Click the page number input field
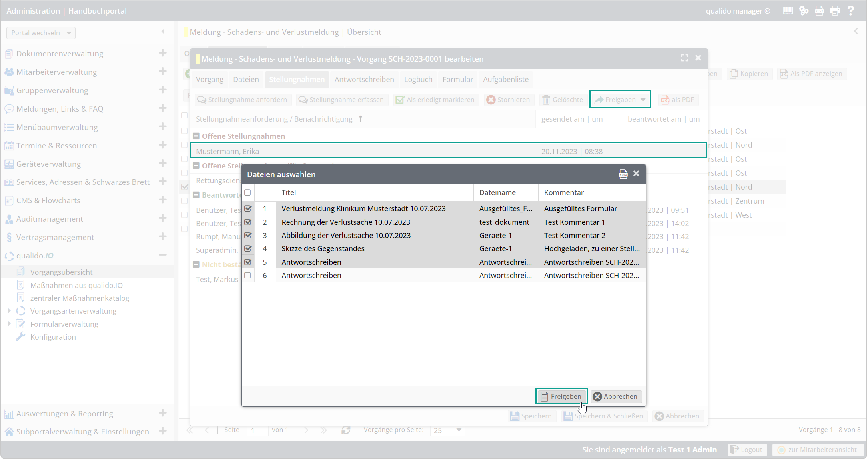Image resolution: width=868 pixels, height=460 pixels. pyautogui.click(x=257, y=430)
